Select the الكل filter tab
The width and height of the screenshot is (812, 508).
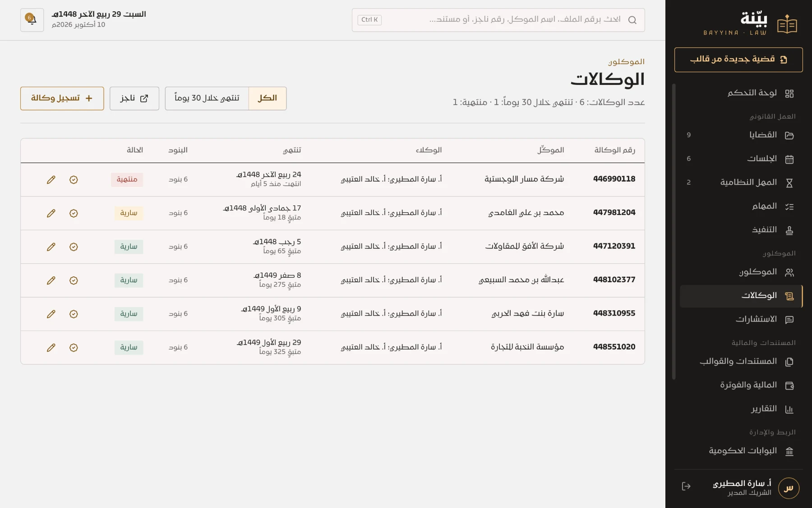pos(268,98)
